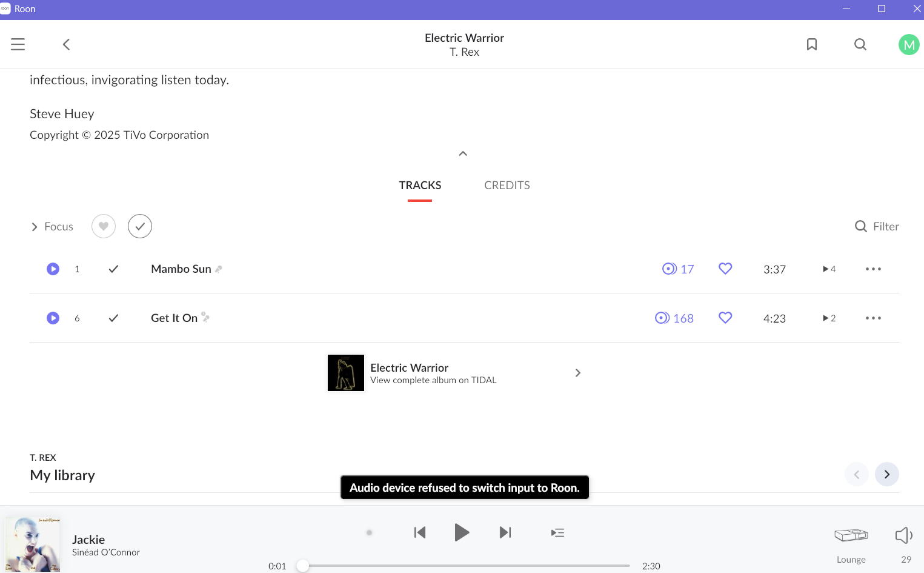This screenshot has height=573, width=924.
Task: Show play count 4 for Mambo Sun
Action: (829, 269)
